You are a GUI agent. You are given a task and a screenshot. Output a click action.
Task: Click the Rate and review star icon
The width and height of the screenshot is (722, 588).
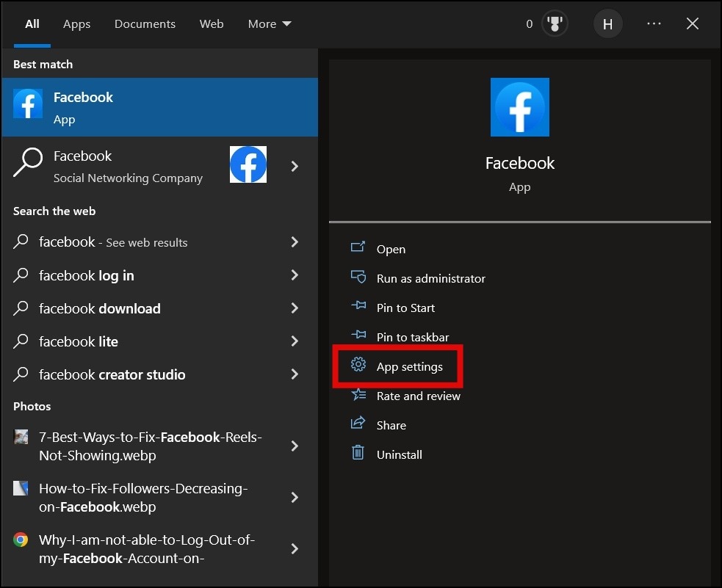pos(358,395)
